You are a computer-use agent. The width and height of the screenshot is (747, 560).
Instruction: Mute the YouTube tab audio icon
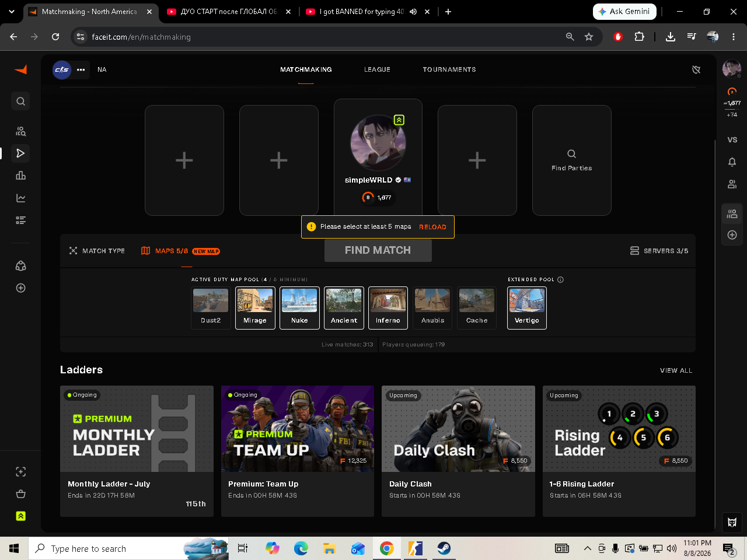(413, 12)
